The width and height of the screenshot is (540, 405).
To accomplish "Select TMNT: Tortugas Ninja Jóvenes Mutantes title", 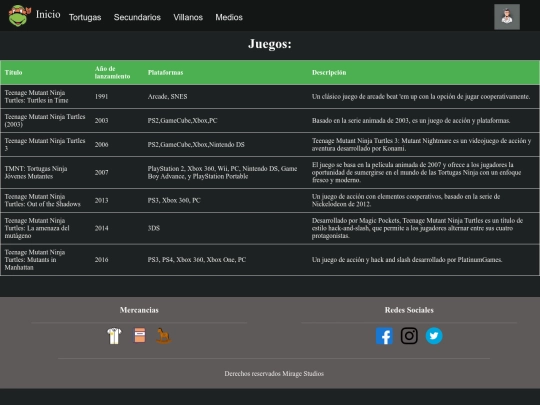I will point(46,172).
